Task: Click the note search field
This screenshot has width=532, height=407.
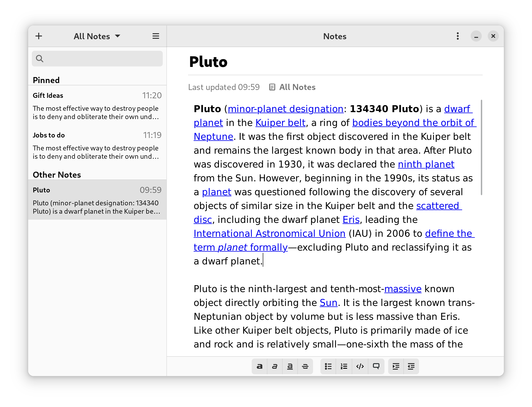Action: 97,59
